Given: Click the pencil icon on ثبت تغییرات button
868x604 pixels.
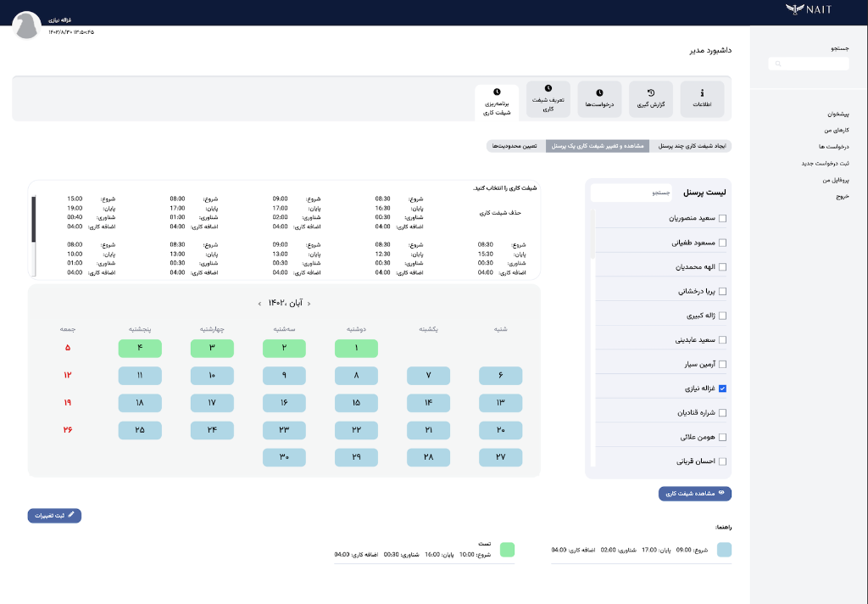Looking at the screenshot, I should point(71,515).
